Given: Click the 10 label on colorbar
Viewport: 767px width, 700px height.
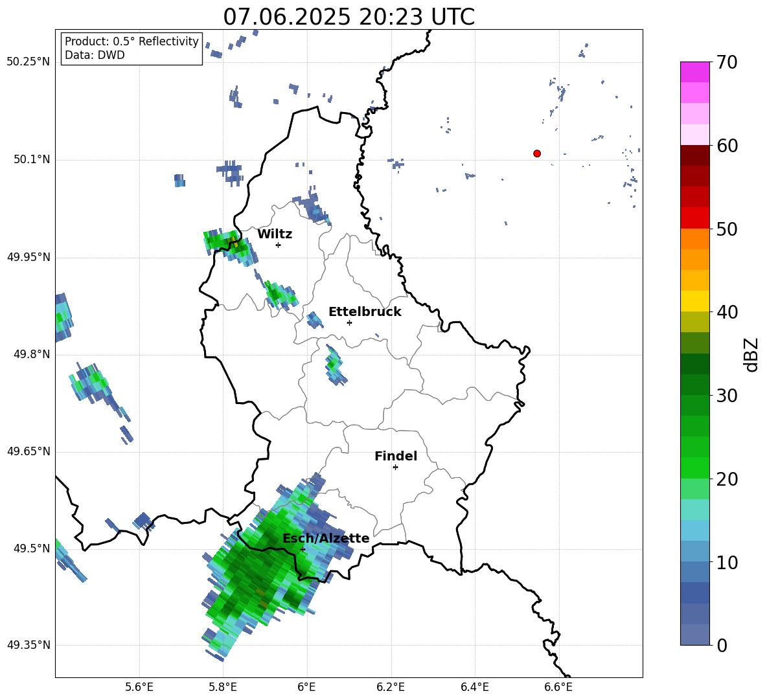Looking at the screenshot, I should click(726, 562).
